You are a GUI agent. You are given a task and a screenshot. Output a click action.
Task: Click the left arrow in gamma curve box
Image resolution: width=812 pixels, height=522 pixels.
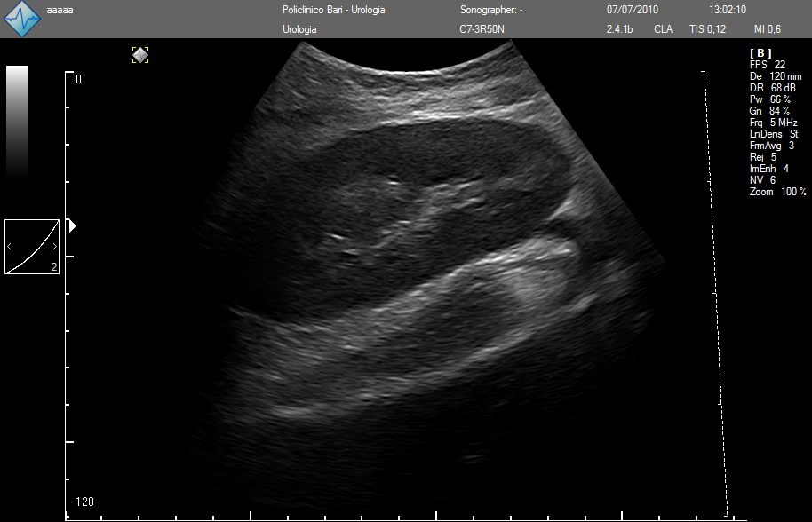click(x=10, y=246)
